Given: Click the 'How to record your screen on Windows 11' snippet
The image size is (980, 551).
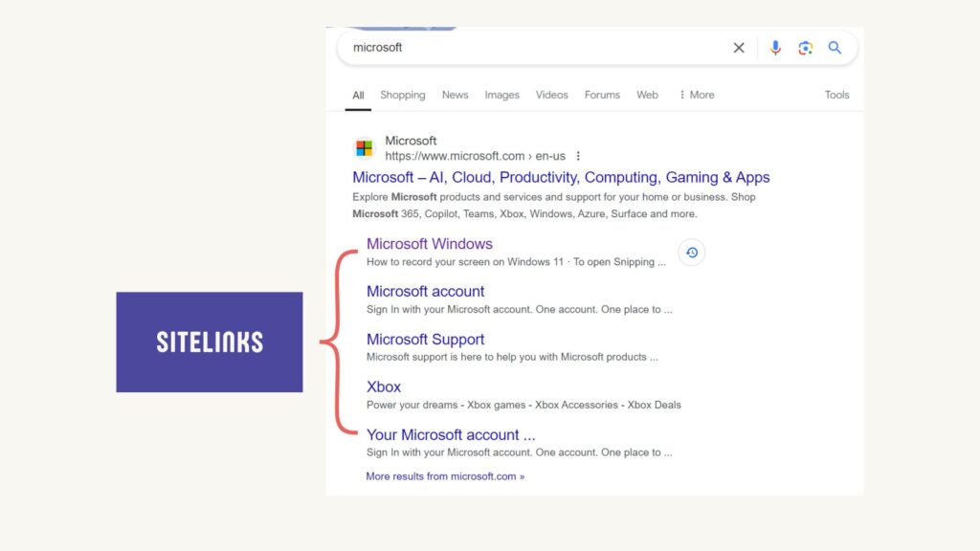Looking at the screenshot, I should tap(516, 262).
